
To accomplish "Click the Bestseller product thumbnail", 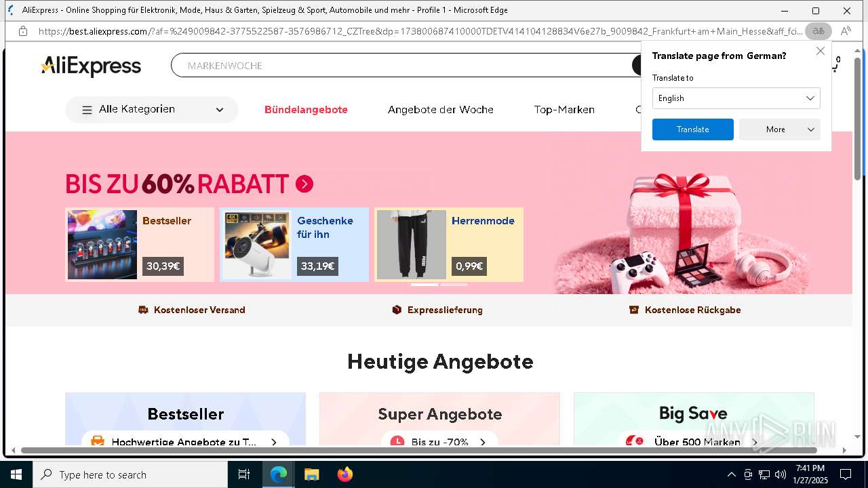I will tap(102, 245).
